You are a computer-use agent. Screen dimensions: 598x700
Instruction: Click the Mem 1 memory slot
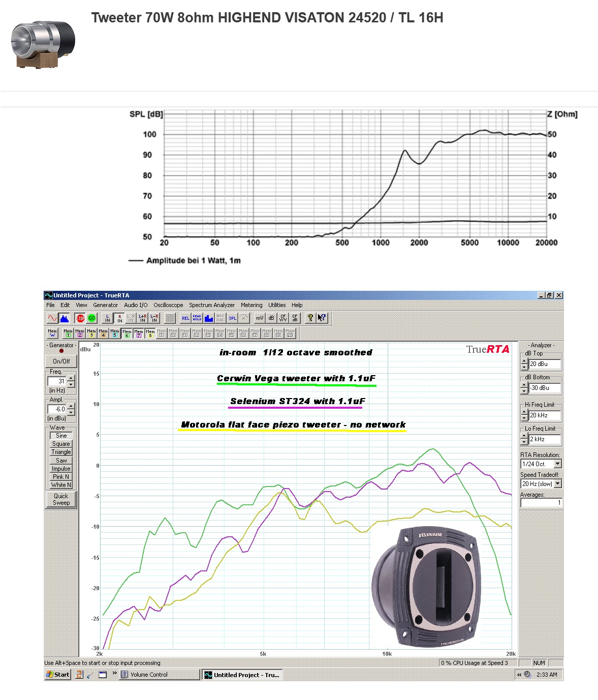(68, 333)
